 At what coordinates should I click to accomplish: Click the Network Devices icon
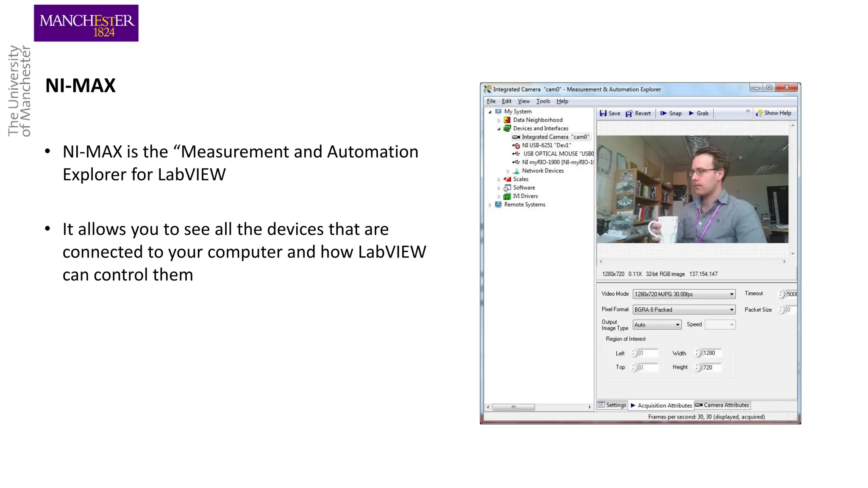tap(516, 171)
